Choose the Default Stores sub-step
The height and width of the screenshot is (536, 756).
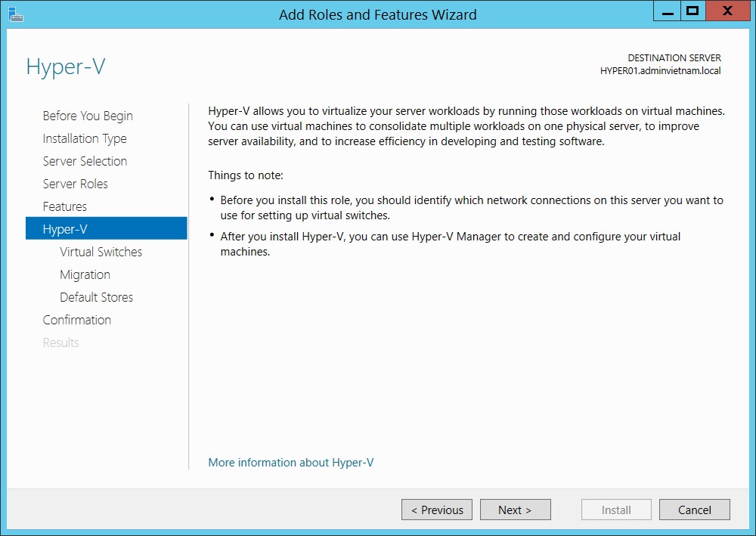click(97, 297)
